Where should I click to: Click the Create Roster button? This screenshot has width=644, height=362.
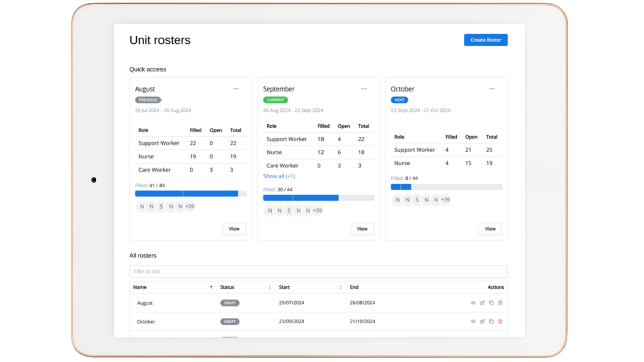486,40
